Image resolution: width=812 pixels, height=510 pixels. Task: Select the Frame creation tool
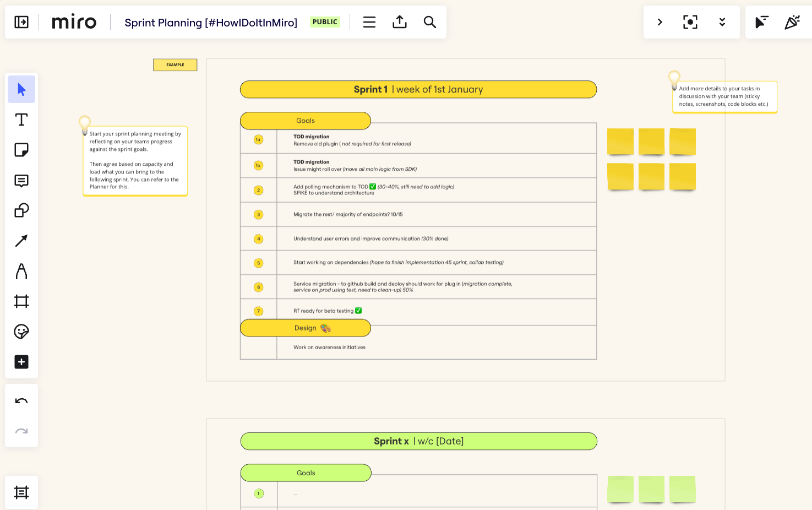21,301
